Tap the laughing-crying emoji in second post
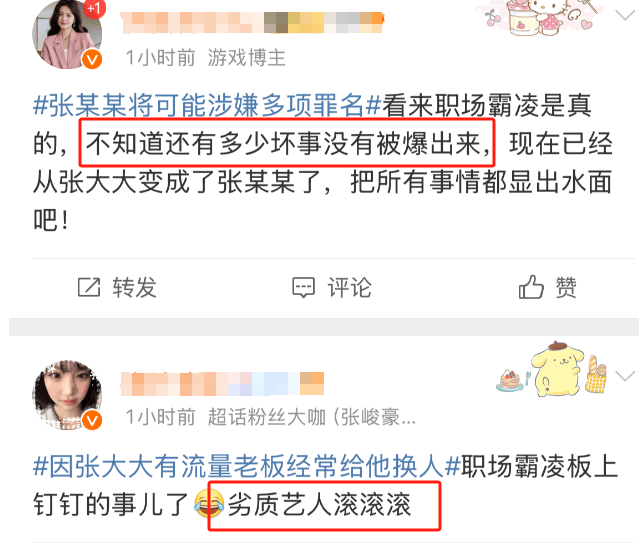 pyautogui.click(x=209, y=504)
